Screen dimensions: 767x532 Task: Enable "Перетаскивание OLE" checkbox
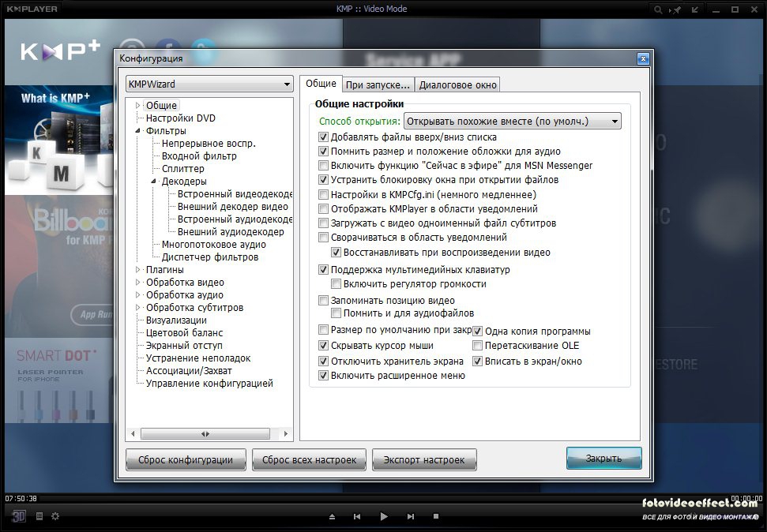pyautogui.click(x=477, y=345)
